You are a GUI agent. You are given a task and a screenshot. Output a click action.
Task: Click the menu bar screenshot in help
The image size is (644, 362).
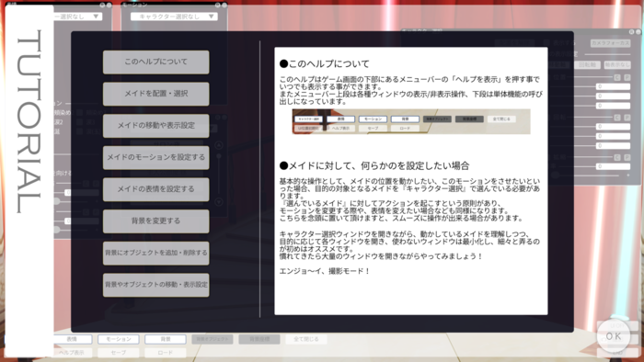click(411, 122)
